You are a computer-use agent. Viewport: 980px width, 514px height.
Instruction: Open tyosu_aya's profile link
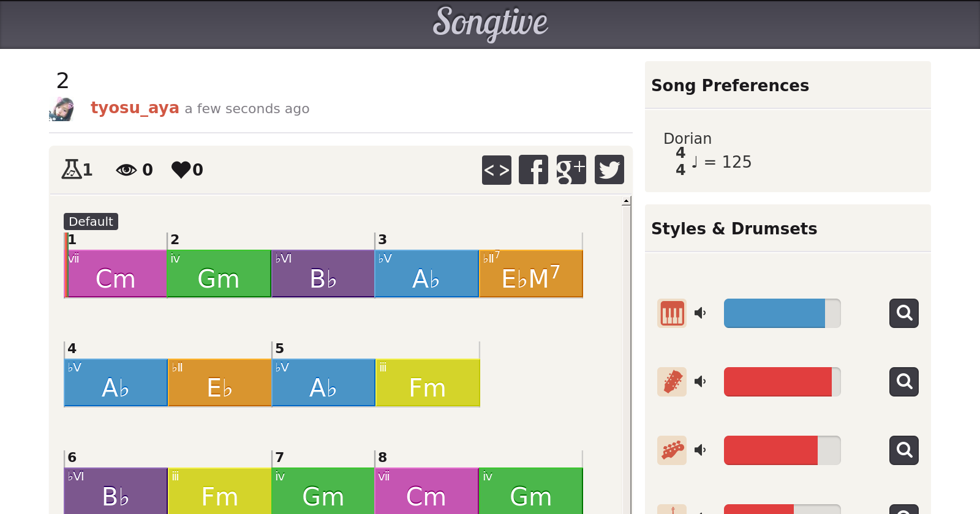(x=135, y=108)
